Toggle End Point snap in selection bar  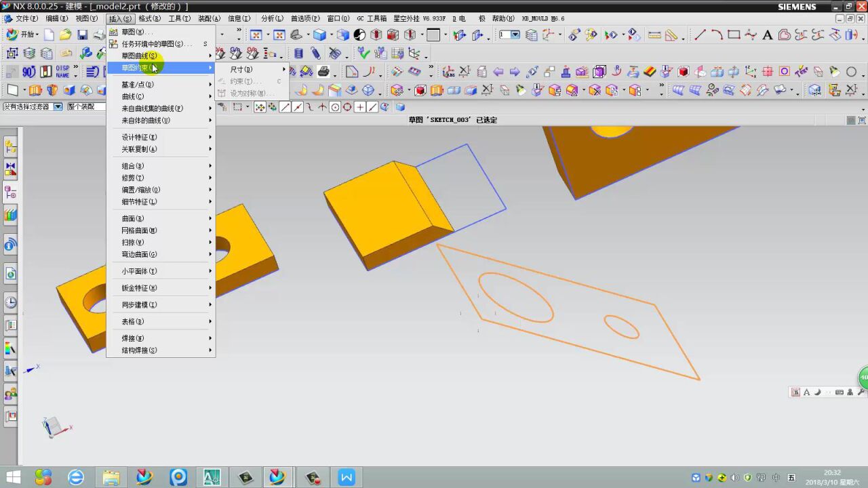point(285,107)
